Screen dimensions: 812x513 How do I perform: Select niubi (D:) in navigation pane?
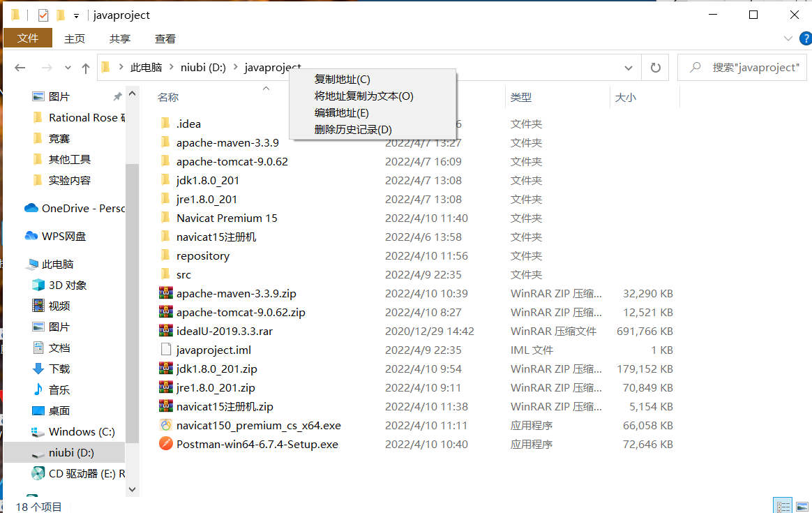coord(64,452)
